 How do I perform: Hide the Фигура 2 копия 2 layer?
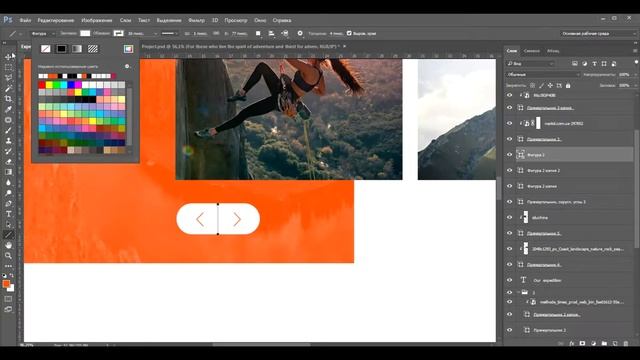click(509, 170)
